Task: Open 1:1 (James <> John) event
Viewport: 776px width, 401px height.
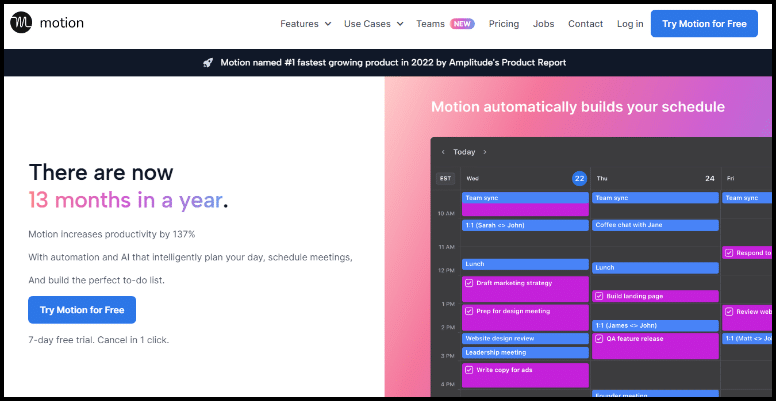Action: pos(655,326)
